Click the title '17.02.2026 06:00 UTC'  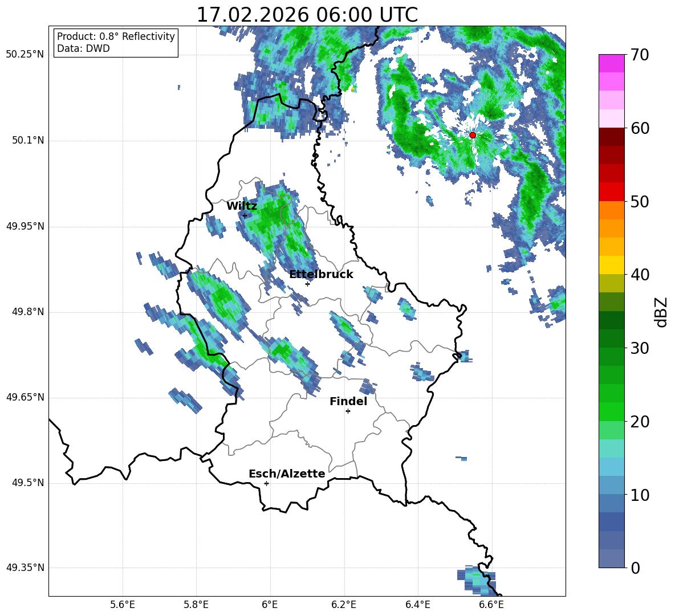307,15
